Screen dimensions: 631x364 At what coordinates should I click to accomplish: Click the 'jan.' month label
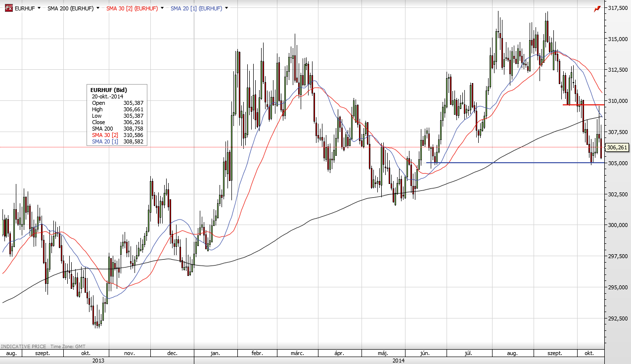(x=215, y=354)
